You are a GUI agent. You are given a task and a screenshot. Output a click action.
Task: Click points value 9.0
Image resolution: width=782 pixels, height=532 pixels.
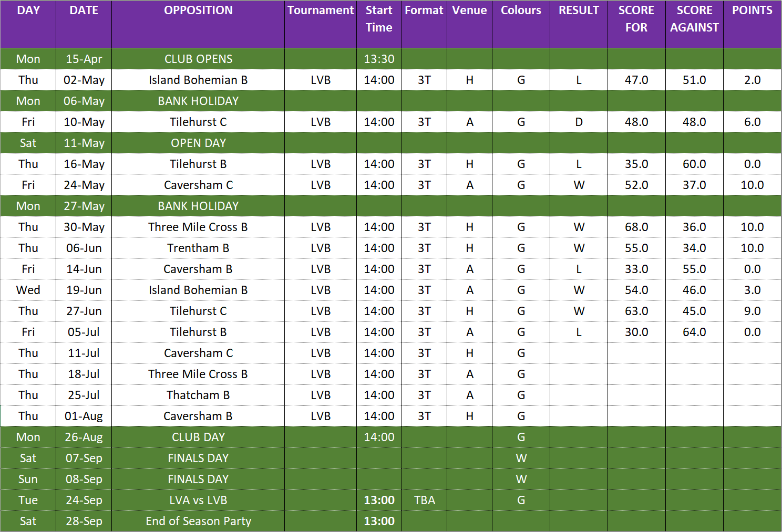(x=752, y=311)
